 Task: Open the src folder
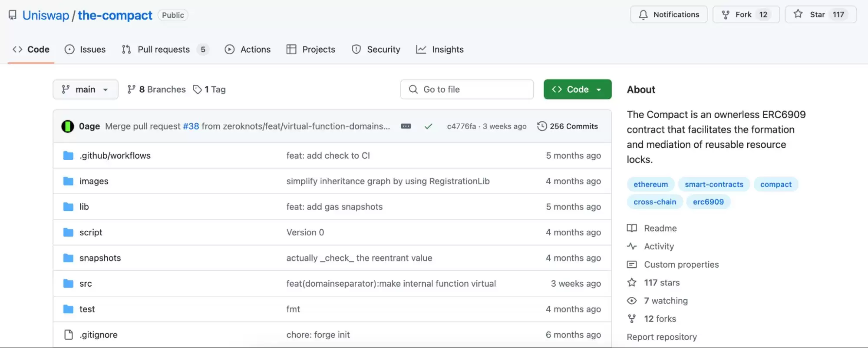point(86,284)
